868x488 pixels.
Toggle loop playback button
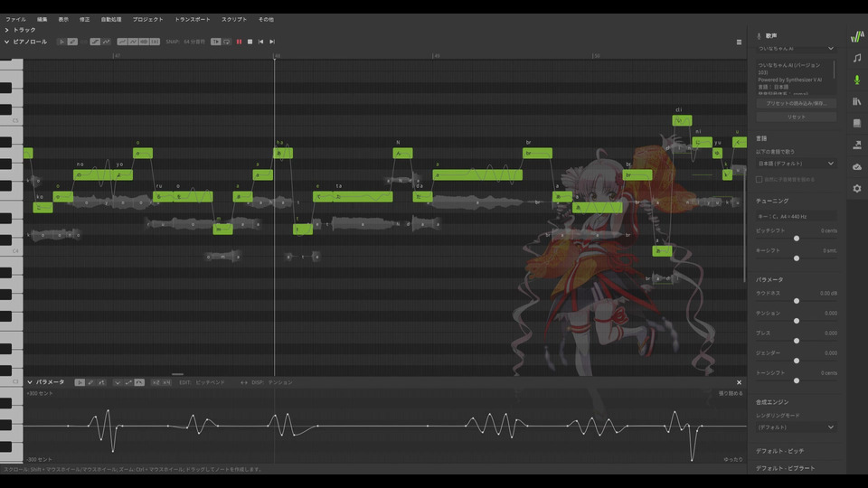(227, 42)
